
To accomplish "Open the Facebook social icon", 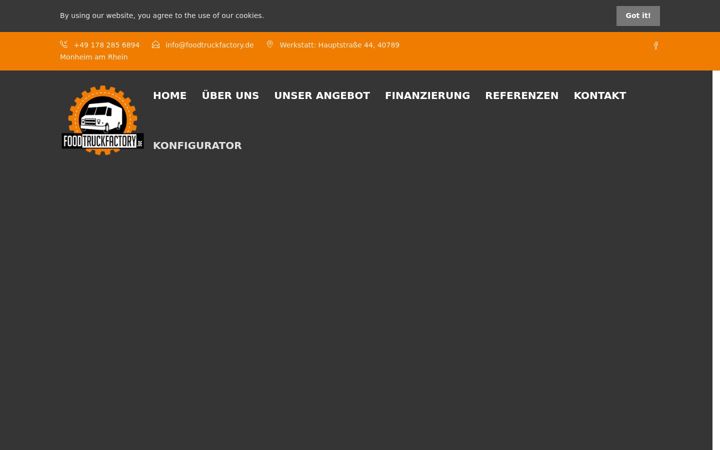I will tap(656, 45).
